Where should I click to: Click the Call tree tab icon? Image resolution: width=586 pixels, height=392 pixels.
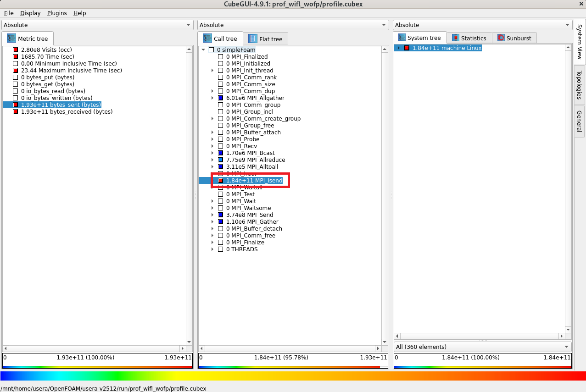tap(207, 39)
